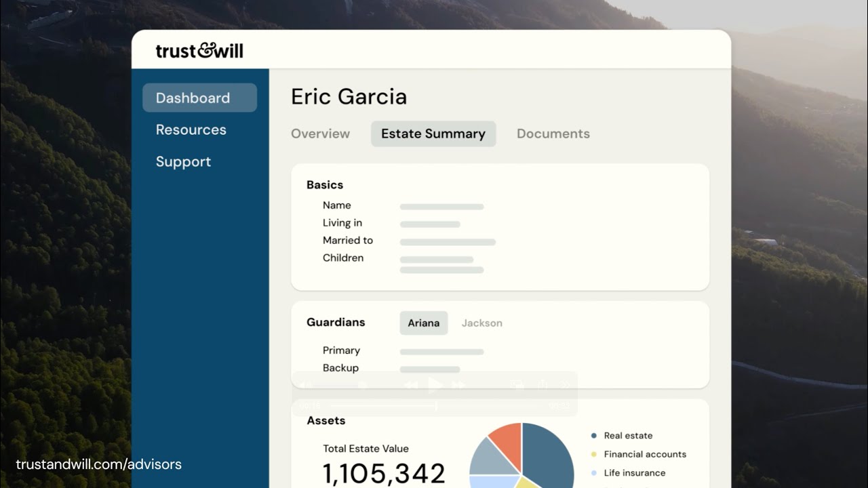The width and height of the screenshot is (868, 488).
Task: Click the 1,105,342 estate value
Action: (384, 474)
